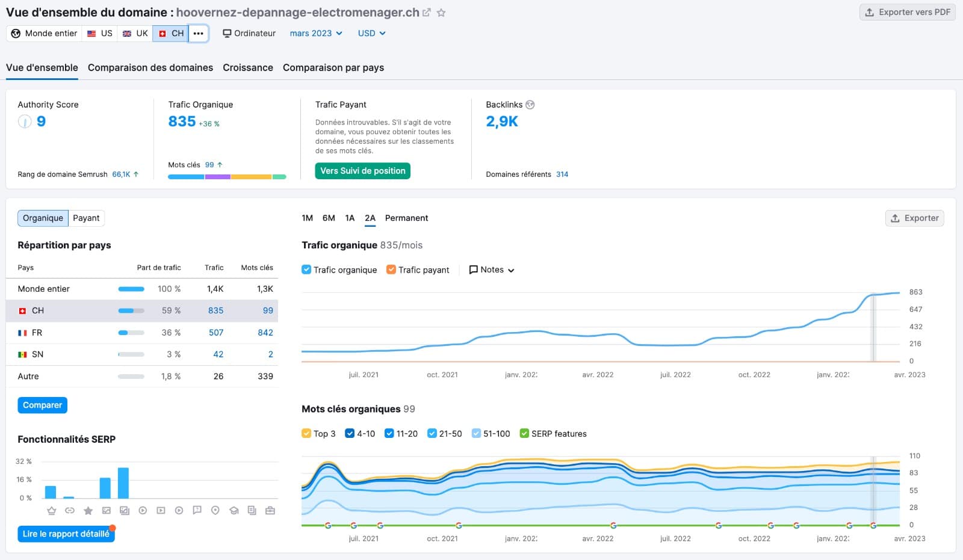
Task: Click the keyword distribution color bar
Action: (227, 177)
